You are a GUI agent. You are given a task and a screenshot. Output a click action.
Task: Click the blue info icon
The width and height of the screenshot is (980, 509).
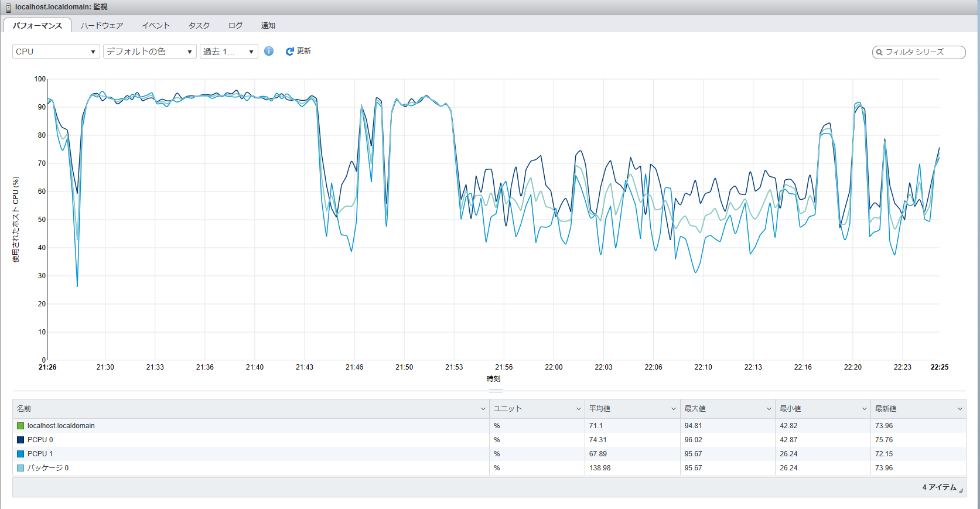click(x=269, y=51)
